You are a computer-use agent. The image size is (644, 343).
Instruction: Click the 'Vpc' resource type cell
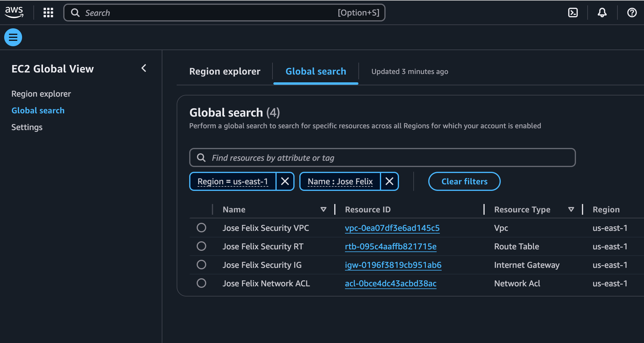tap(501, 228)
